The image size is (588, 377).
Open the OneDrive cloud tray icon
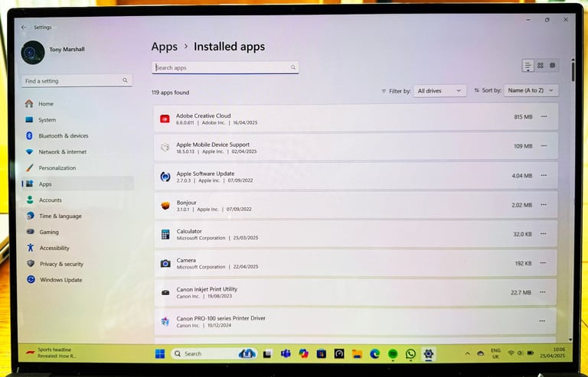480,353
